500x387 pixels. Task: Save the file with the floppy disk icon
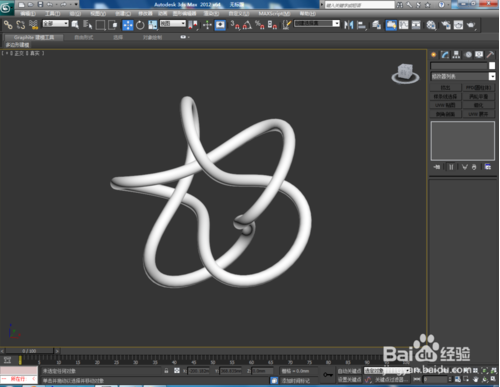[40, 4]
